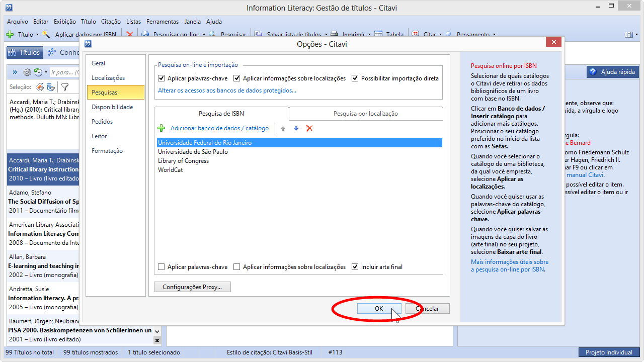644x362 pixels.
Task: Move selected catalog down with blue arrow
Action: point(296,128)
